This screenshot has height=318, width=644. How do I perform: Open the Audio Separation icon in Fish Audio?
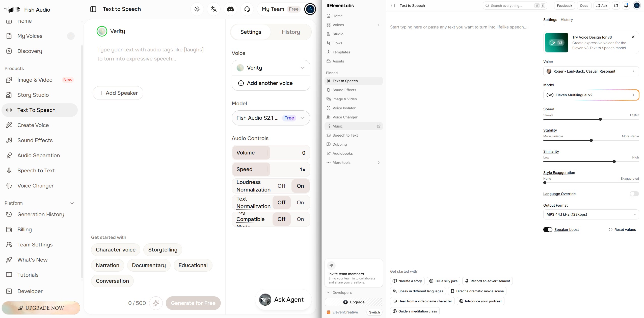(x=9, y=155)
